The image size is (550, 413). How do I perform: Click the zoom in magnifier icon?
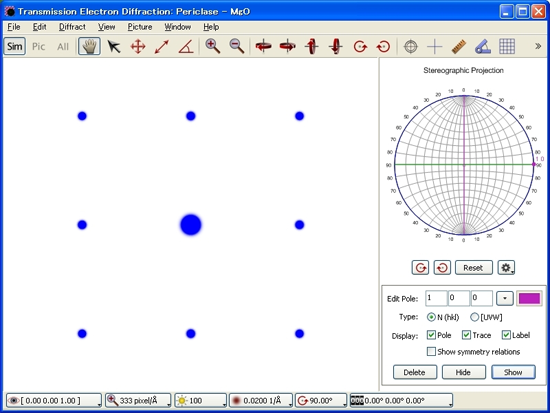[213, 46]
